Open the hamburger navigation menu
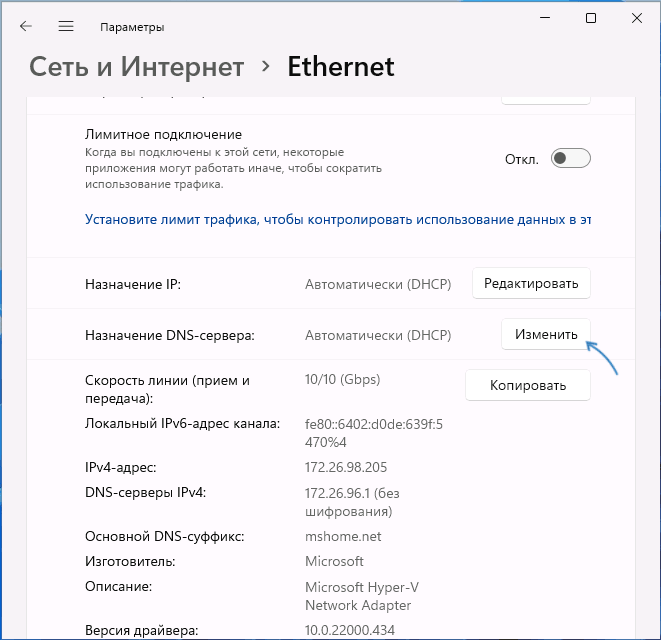The width and height of the screenshot is (661, 640). (66, 26)
